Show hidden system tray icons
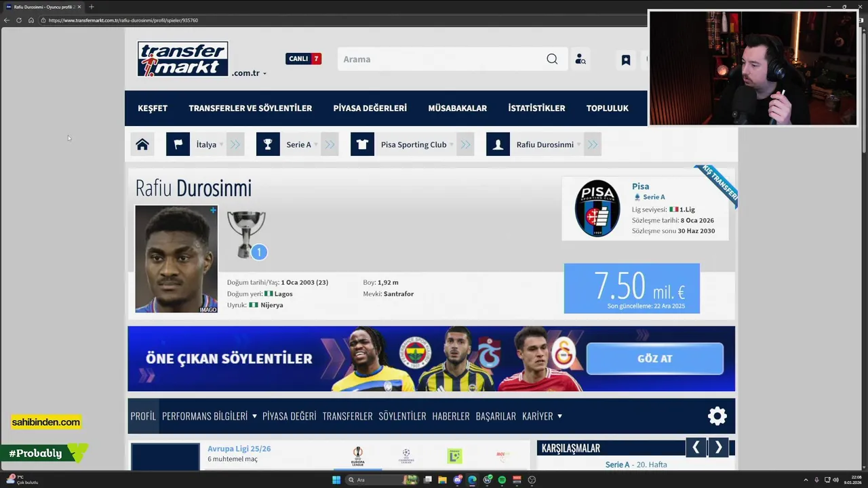This screenshot has height=488, width=868. pos(807,480)
